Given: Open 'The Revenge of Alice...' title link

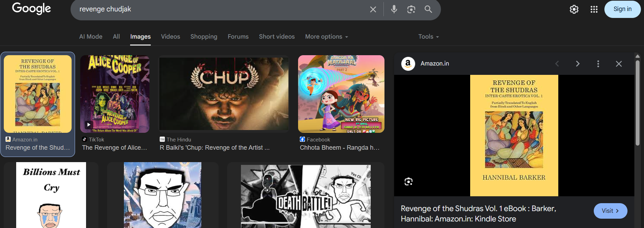Looking at the screenshot, I should point(115,148).
